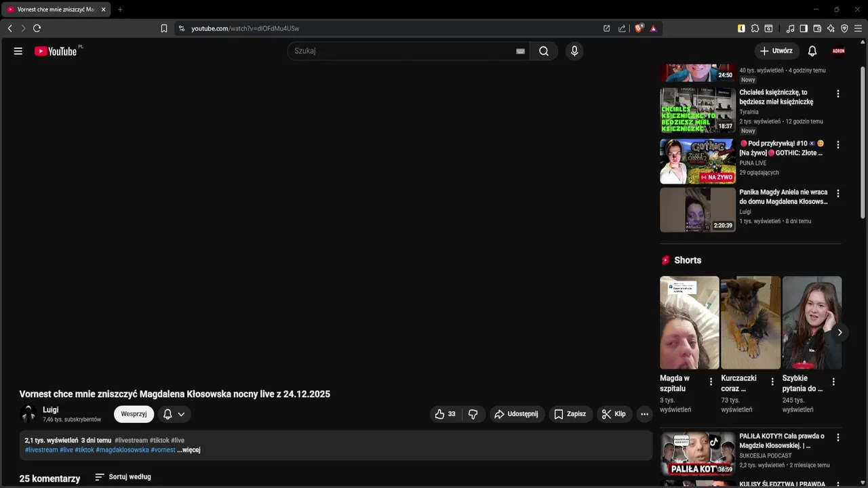Open PALIŁA KOTY video thumbnail
The height and width of the screenshot is (488, 868).
tap(698, 453)
